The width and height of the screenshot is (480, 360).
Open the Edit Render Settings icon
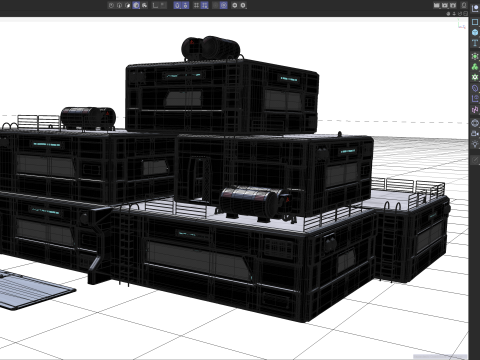pyautogui.click(x=453, y=5)
